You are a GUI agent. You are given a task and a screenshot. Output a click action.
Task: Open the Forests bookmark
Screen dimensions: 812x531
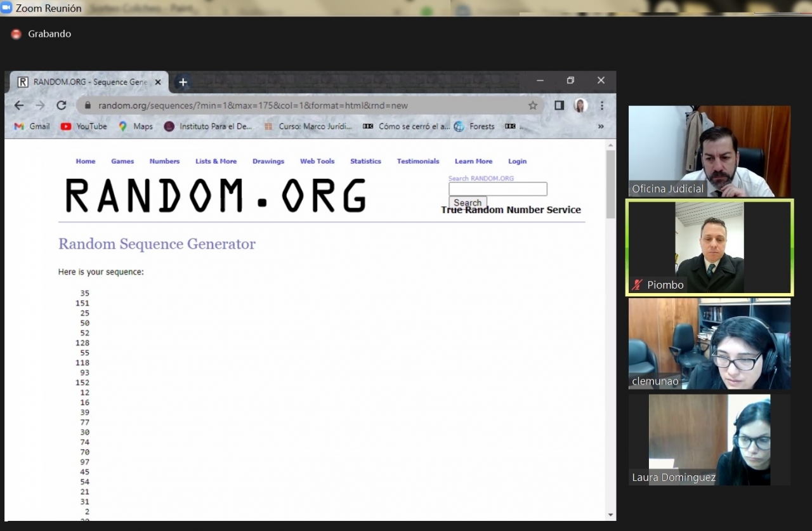coord(475,126)
